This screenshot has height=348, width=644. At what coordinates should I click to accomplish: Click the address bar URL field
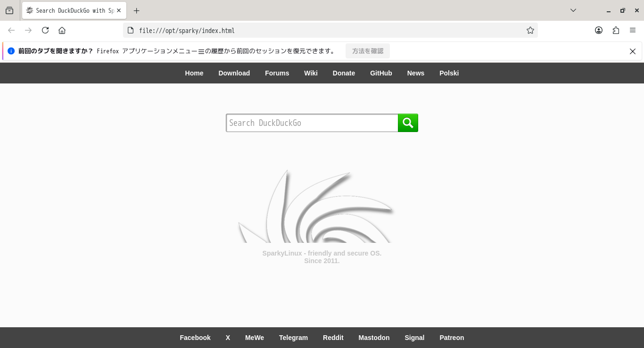(x=330, y=31)
